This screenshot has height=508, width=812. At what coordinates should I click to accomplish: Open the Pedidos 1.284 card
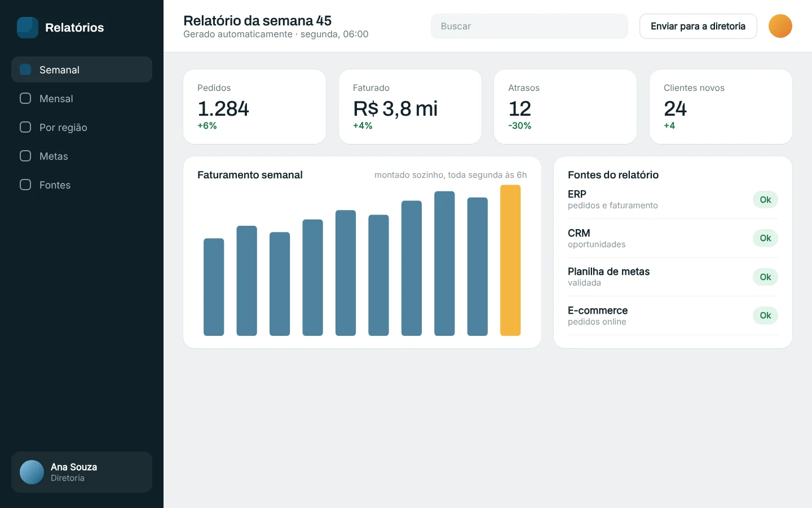(255, 107)
